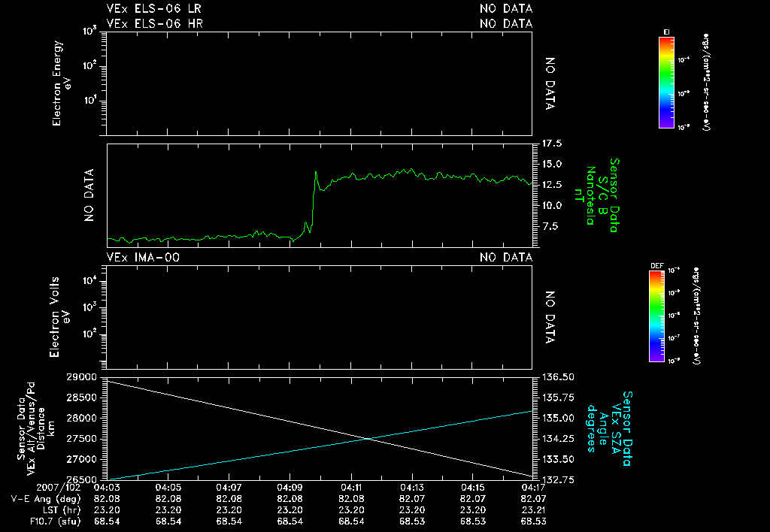The height and width of the screenshot is (532, 770).
Task: Click the 10.0 tick on the nT axis
Action: pos(552,205)
